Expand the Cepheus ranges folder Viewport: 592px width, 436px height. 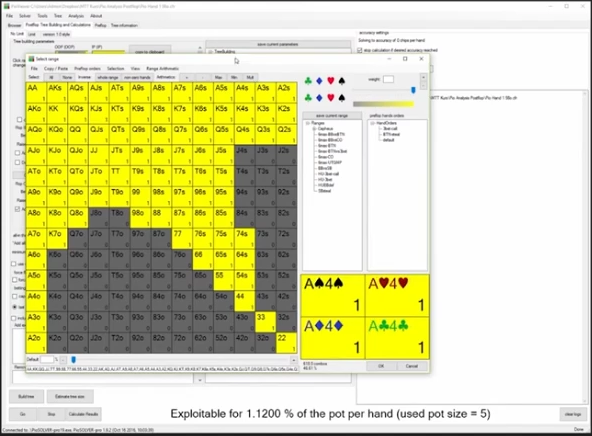(314, 129)
